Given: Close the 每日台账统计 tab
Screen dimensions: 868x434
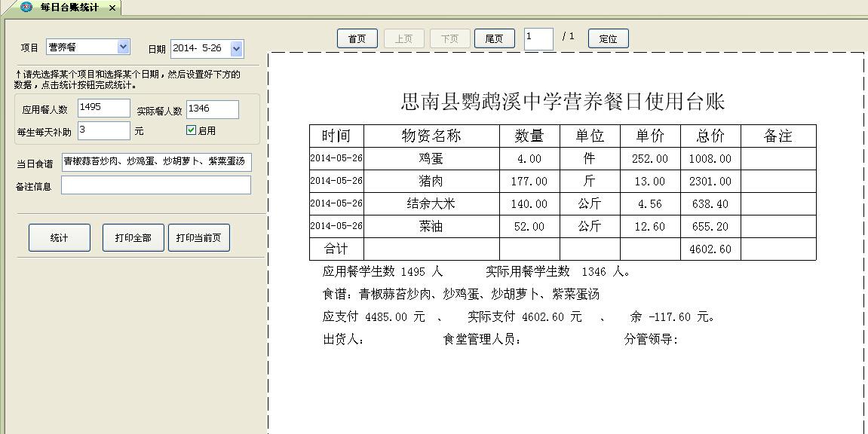Looking at the screenshot, I should pos(112,8).
